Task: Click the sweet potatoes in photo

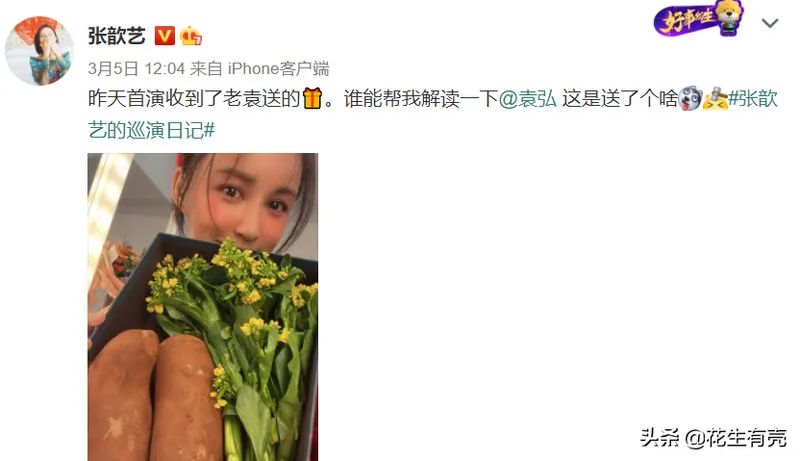Action: click(x=155, y=397)
